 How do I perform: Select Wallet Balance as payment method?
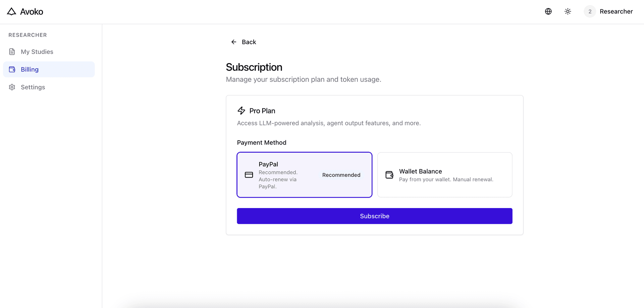tap(445, 175)
